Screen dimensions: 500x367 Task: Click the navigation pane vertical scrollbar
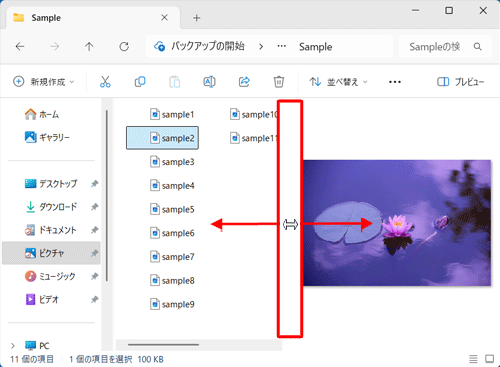(x=107, y=195)
